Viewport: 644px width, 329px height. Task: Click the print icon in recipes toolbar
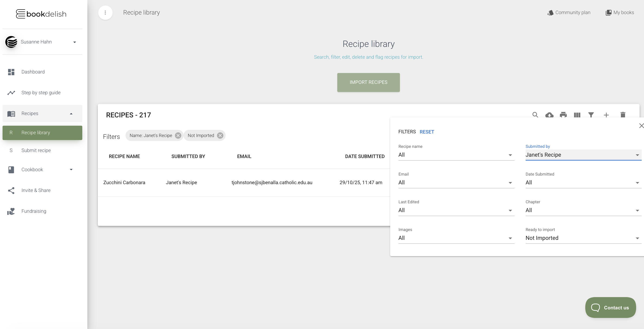[563, 115]
